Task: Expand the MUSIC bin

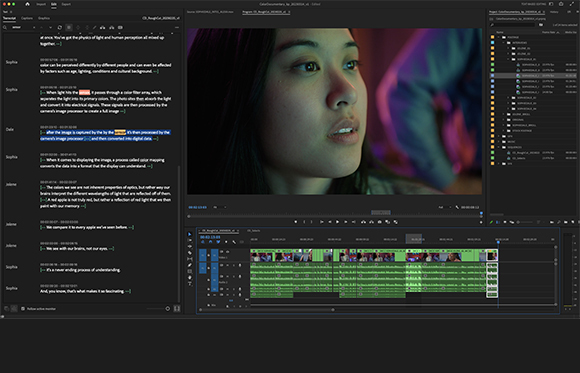Action: 498,142
